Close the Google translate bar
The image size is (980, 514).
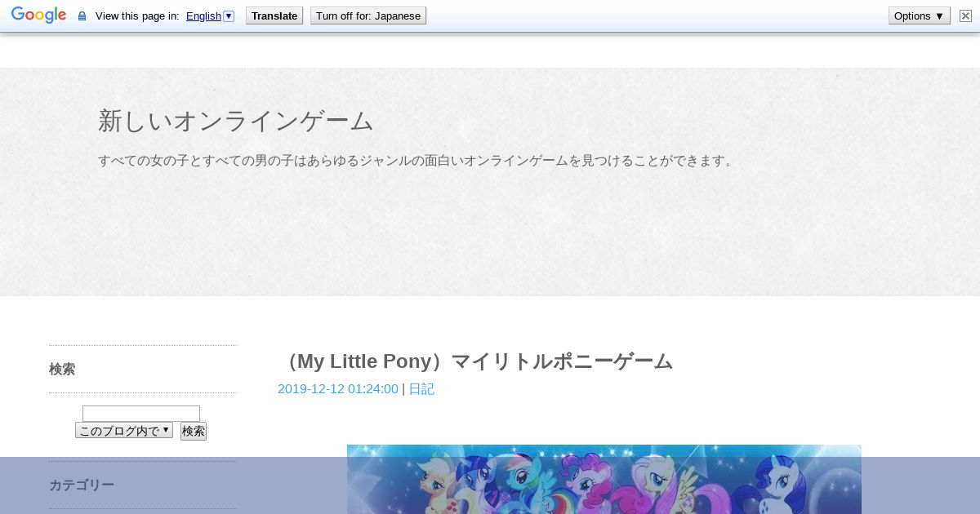[x=965, y=16]
